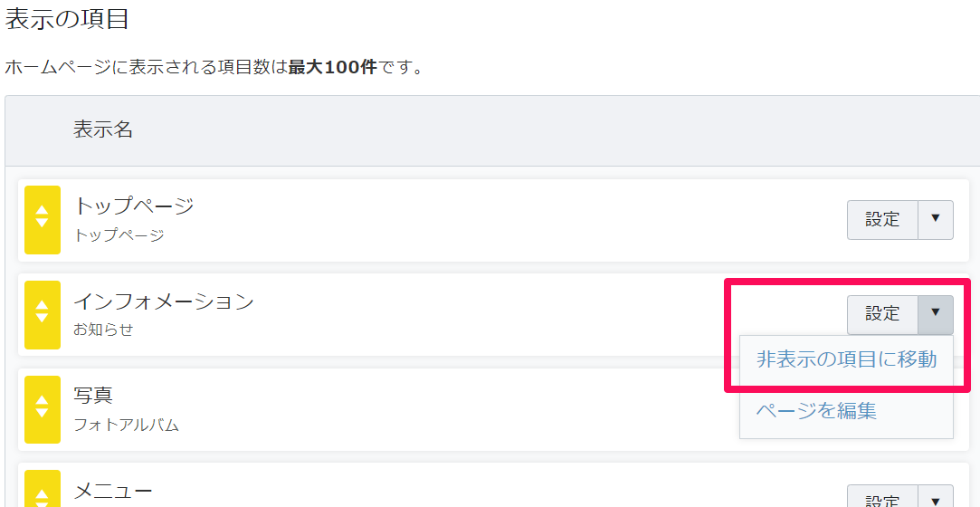Click the 表示名 column header
Screen dimensions: 980x507
coord(103,130)
